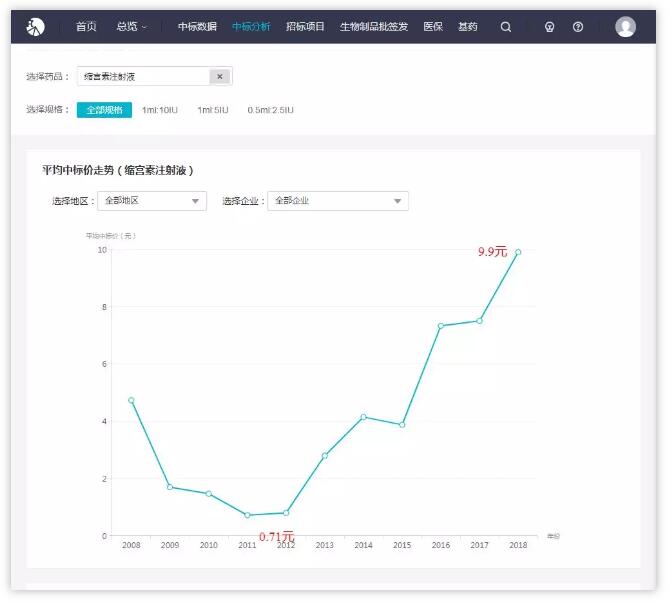Pick the 0.5ml:2.5IU specification

tap(270, 110)
